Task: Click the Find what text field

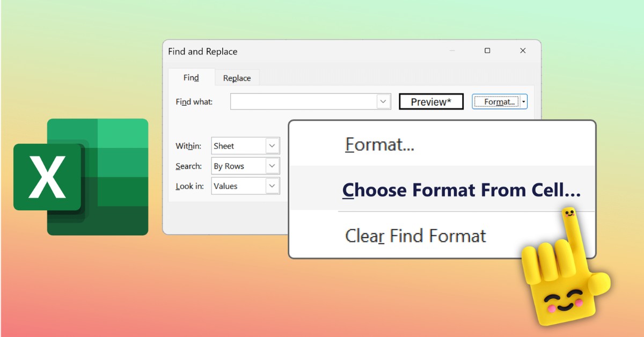Action: pos(304,101)
